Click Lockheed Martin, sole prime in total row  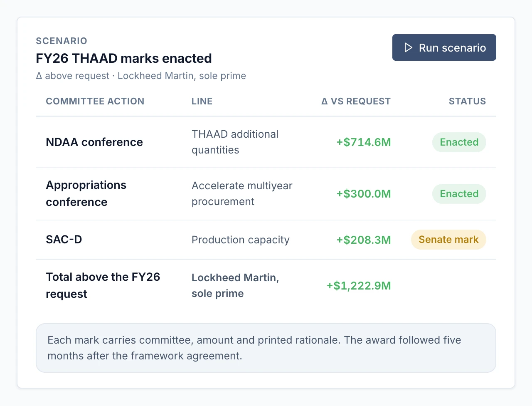click(x=235, y=285)
